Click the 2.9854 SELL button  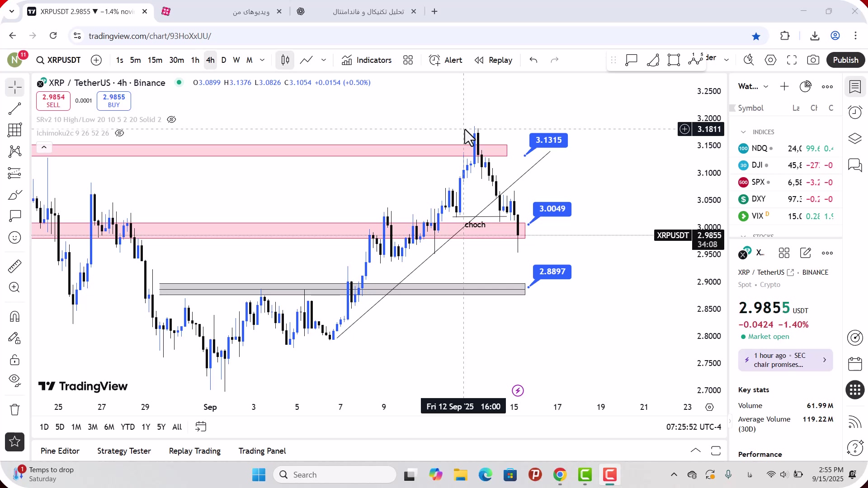(53, 101)
